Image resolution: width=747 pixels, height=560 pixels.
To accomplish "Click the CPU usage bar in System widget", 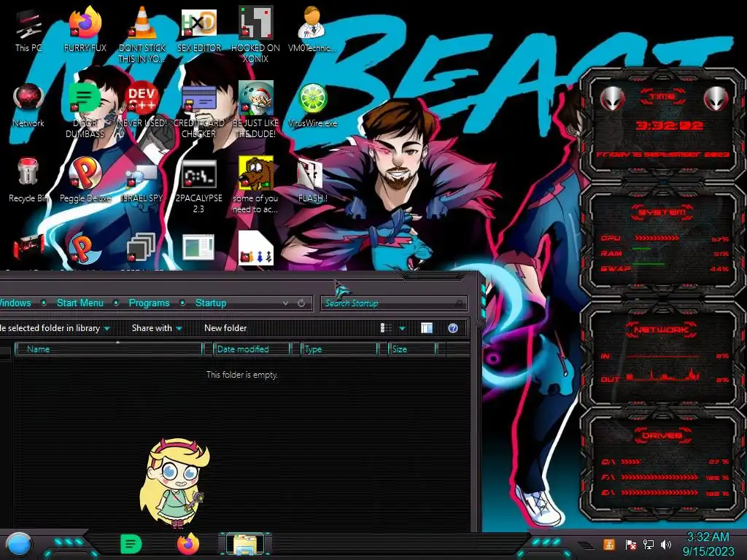I will pos(657,238).
